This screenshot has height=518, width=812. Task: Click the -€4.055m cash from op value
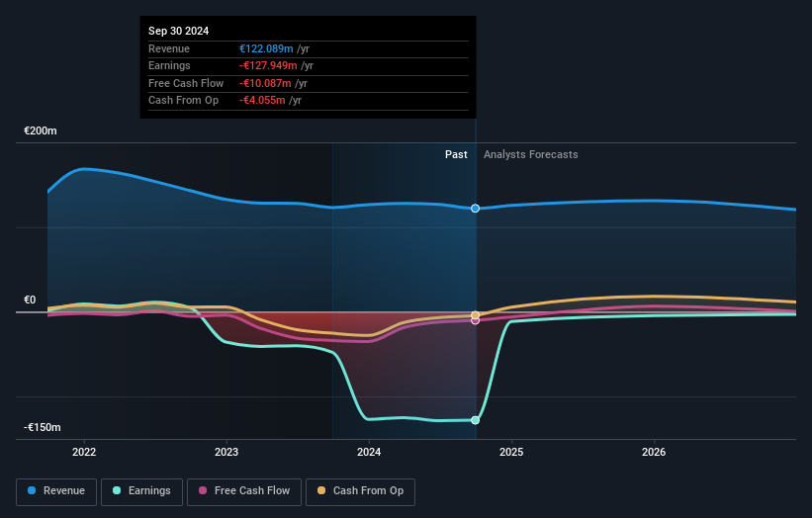pyautogui.click(x=262, y=101)
